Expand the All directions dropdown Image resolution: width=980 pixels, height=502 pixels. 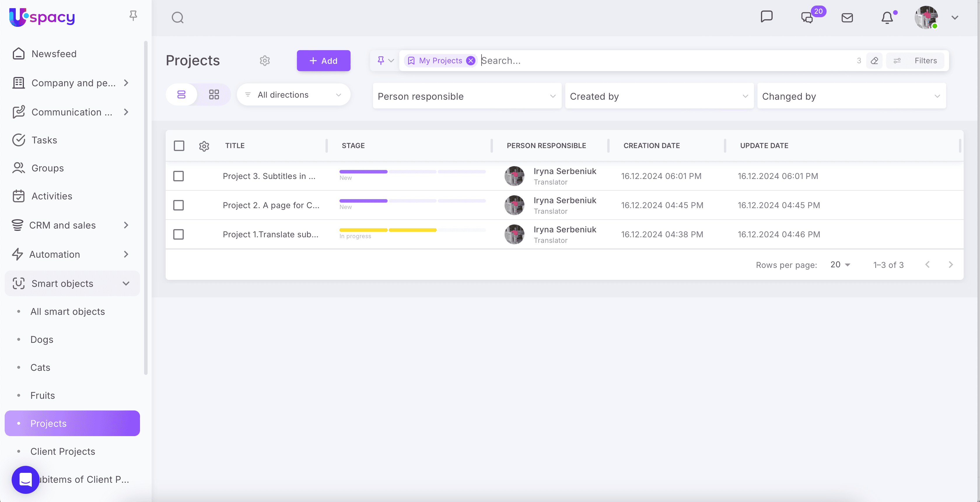pos(293,94)
